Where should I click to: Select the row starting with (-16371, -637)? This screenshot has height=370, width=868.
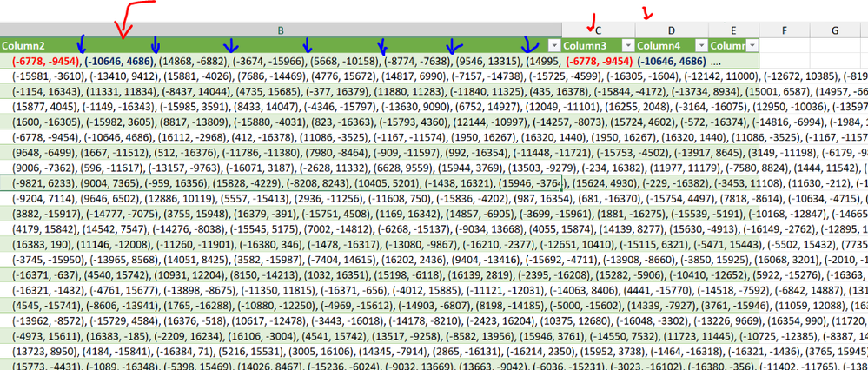pos(434,274)
